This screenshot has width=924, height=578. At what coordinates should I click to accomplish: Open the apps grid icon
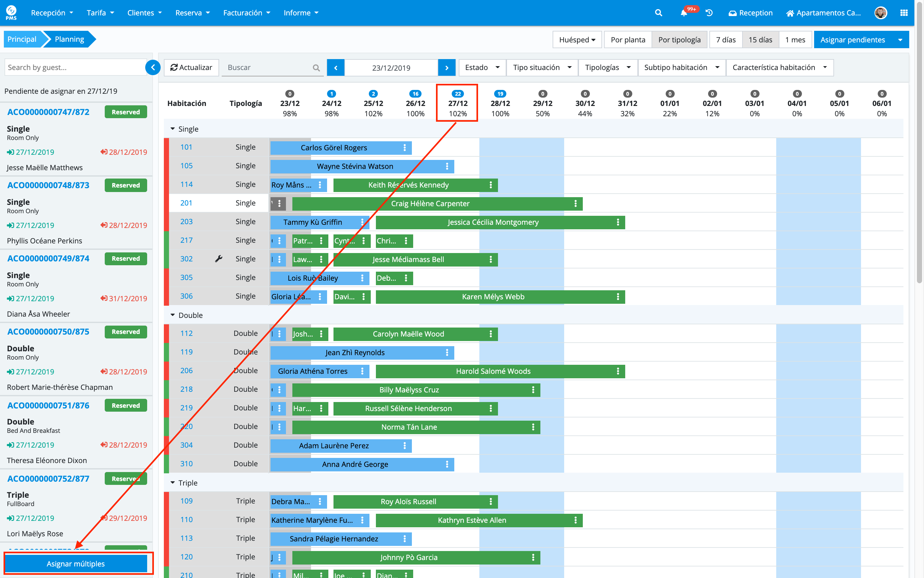(904, 13)
